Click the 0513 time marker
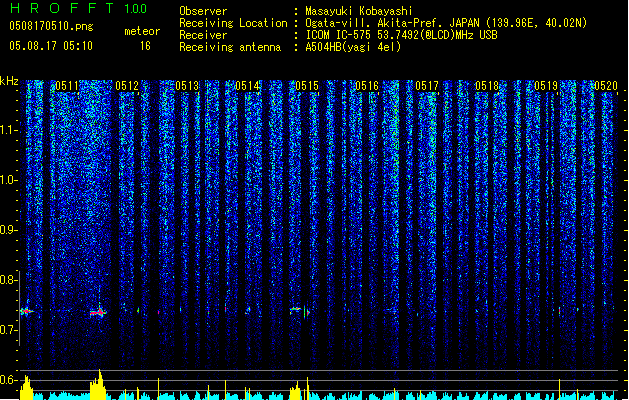 [x=187, y=86]
